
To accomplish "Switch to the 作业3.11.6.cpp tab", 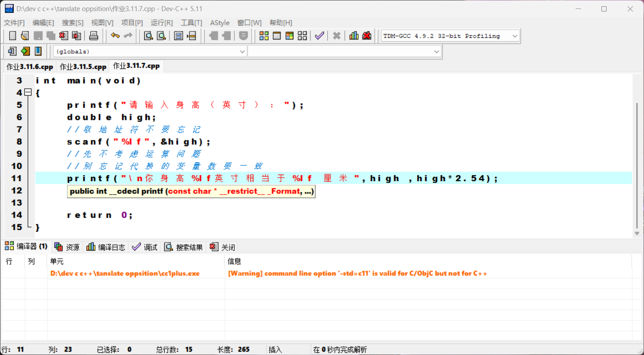I will [30, 67].
